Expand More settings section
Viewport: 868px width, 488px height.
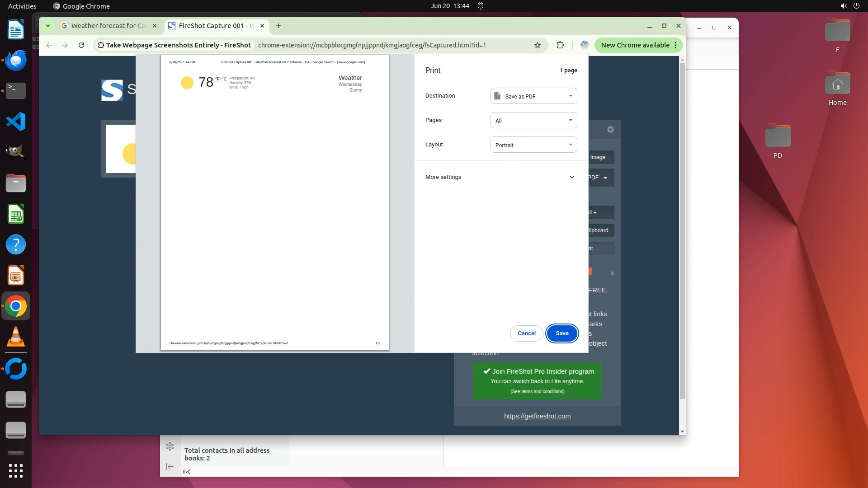[x=500, y=177]
